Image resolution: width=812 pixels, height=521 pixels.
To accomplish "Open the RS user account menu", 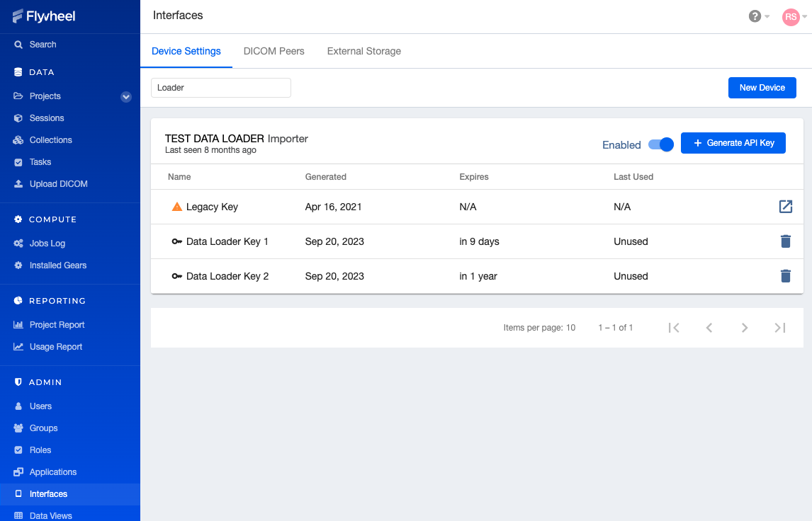I will point(791,16).
